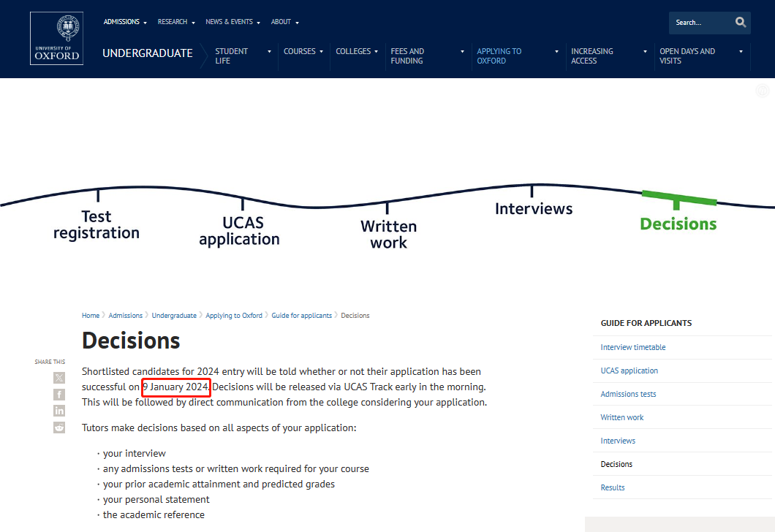
Task: Open Decisions sidebar item
Action: [x=616, y=464]
